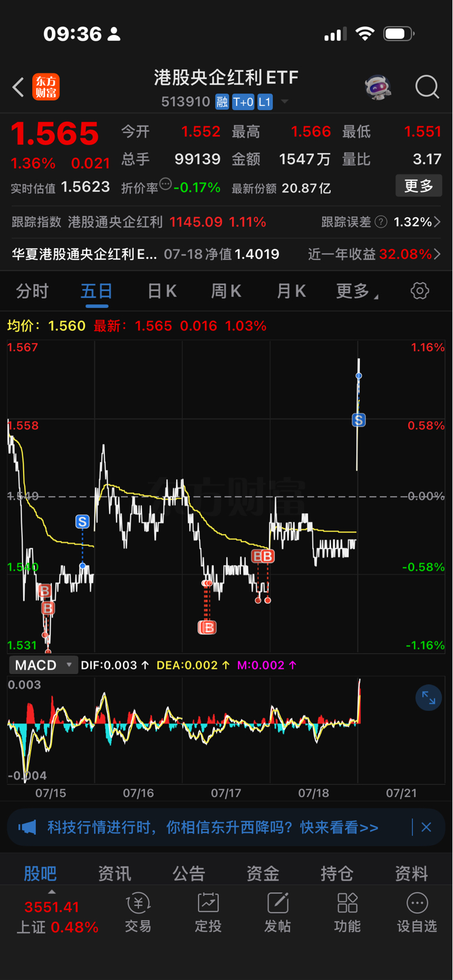Viewport: 453px width, 980px height.
Task: Tap the 实时估值 1.5623 value
Action: pyautogui.click(x=85, y=187)
